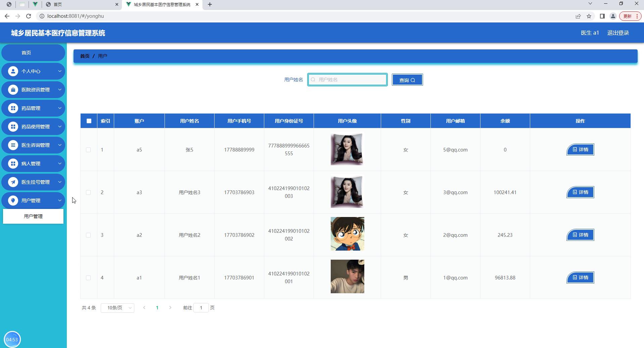Click the Conan avatar of user a2
Screen dimensions: 644x348
click(x=347, y=234)
